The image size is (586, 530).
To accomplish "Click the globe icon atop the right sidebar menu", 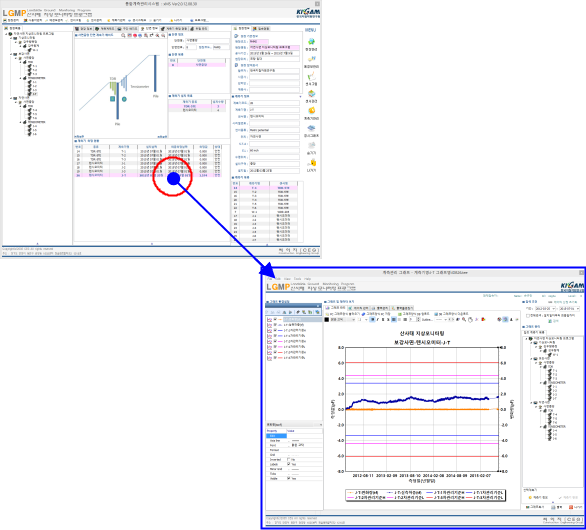I will 311,41.
